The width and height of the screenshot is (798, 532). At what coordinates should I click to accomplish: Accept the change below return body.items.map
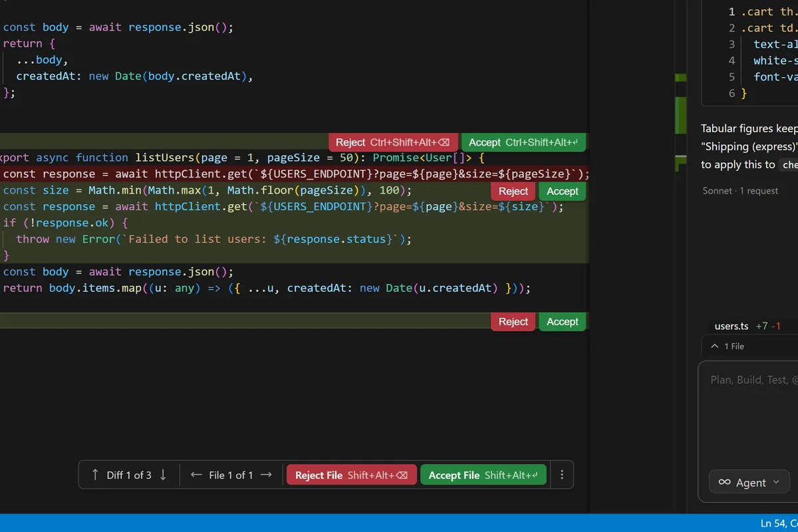pyautogui.click(x=563, y=322)
